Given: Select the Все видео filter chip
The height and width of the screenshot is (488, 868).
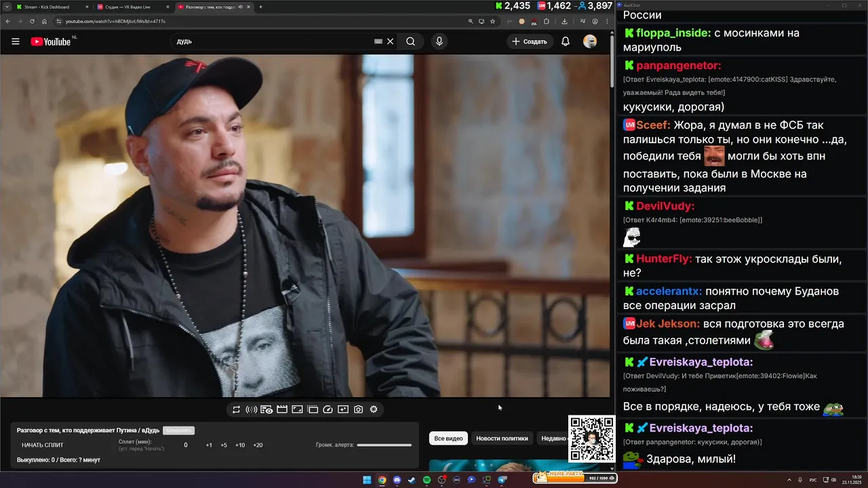Looking at the screenshot, I should (448, 439).
